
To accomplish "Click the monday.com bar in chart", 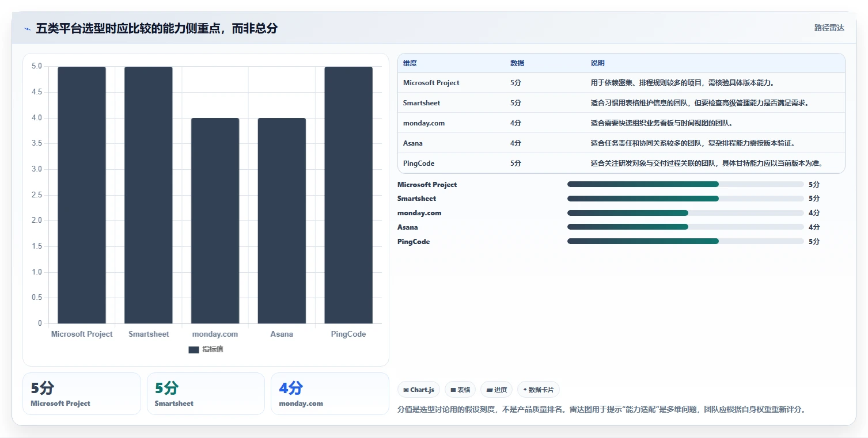I will tap(215, 220).
